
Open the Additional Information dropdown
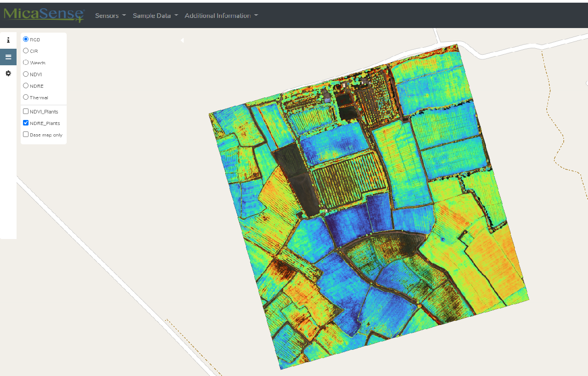pyautogui.click(x=221, y=16)
